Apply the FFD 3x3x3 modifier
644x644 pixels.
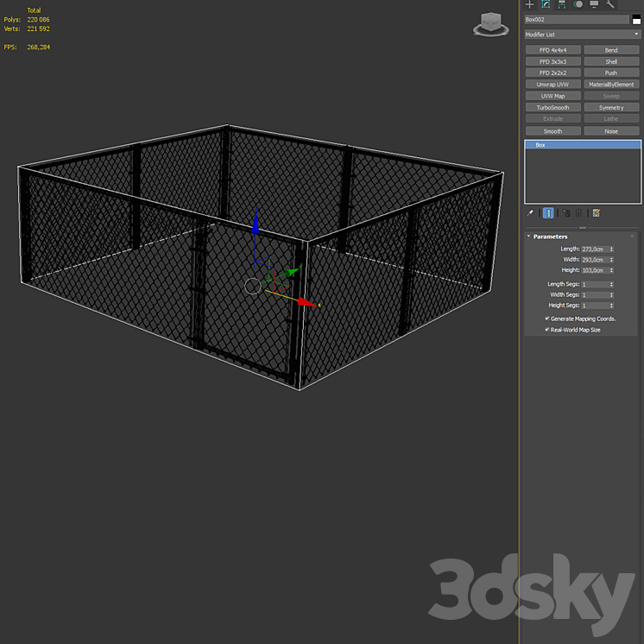point(552,61)
